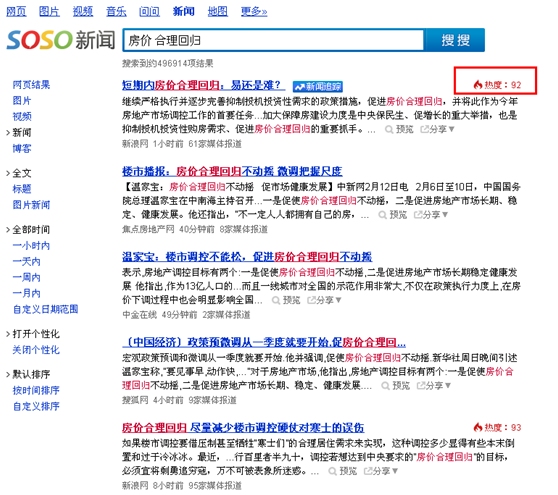558x495 pixels.
Task: Click the 新闻追踪 badge on the first result
Action: (x=317, y=86)
